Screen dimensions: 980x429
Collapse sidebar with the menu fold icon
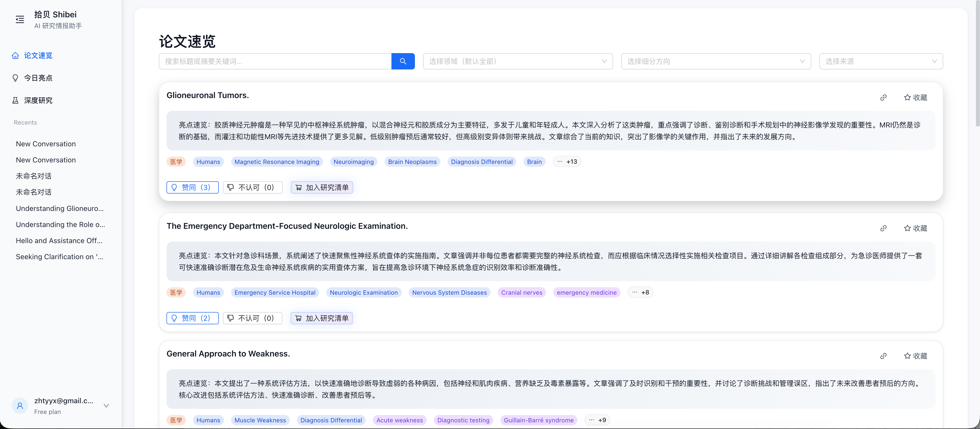click(20, 19)
